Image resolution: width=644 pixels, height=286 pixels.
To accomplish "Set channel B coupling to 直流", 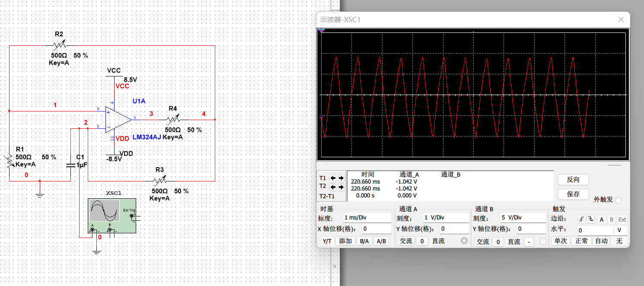I will click(x=514, y=242).
